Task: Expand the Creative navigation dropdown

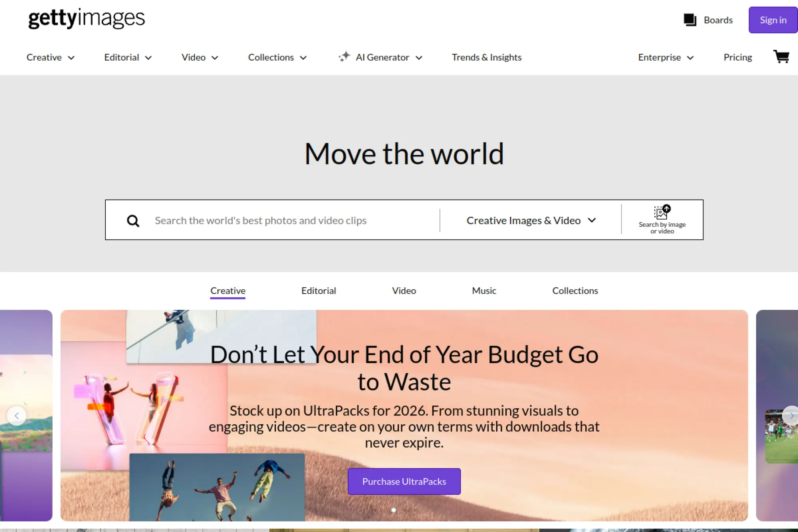Action: [50, 57]
